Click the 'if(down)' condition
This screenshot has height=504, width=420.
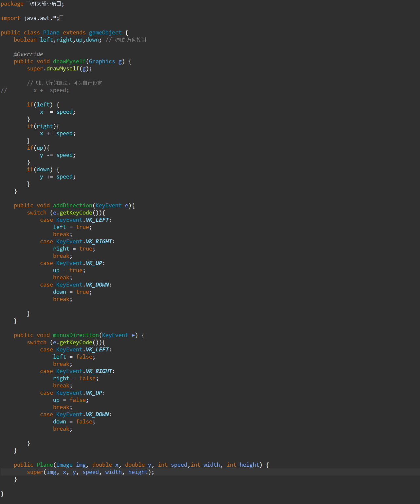40,170
